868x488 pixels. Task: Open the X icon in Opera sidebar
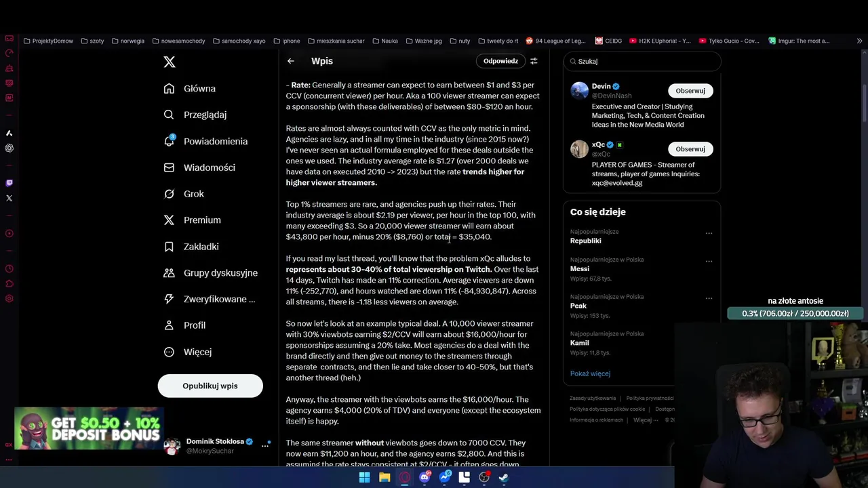point(9,199)
